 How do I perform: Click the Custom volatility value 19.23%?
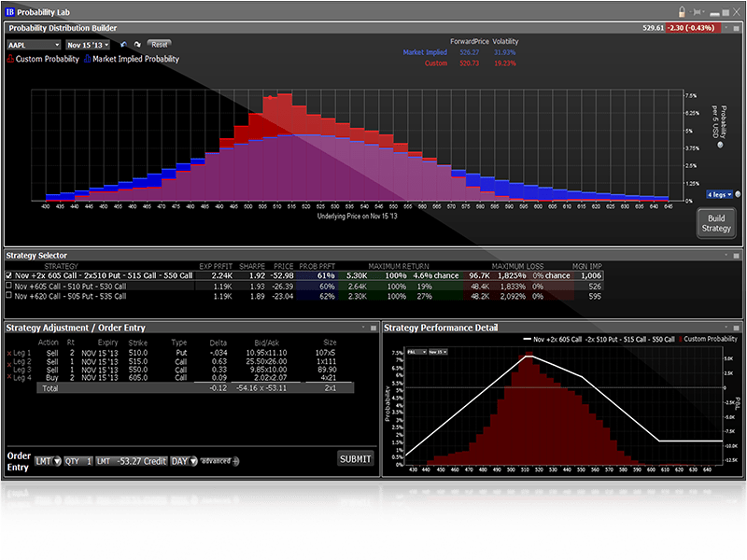pos(505,63)
